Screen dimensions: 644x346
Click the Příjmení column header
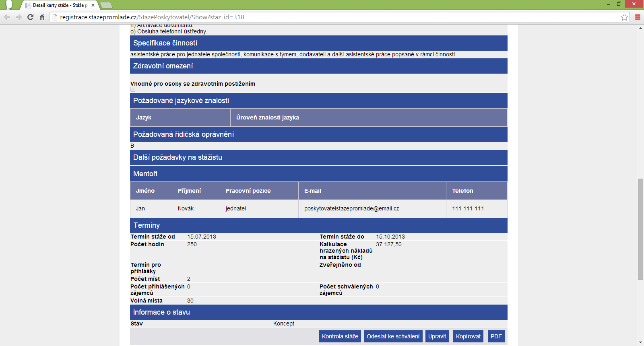(196, 191)
